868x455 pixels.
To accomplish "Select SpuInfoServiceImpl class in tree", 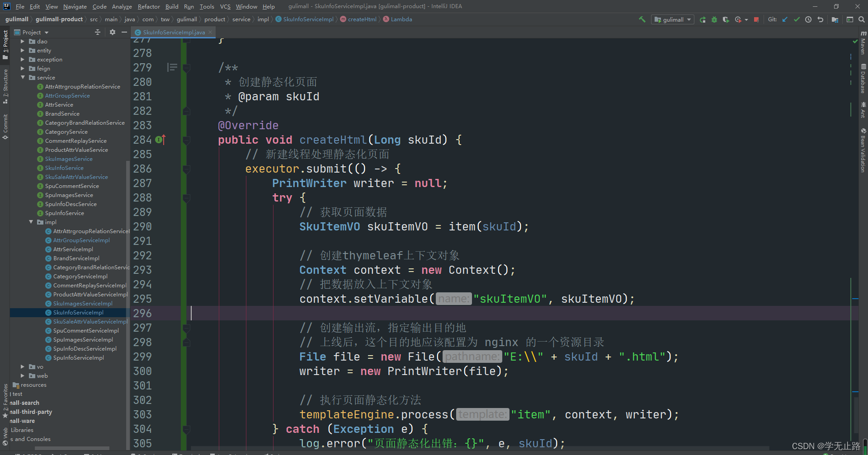I will 78,357.
